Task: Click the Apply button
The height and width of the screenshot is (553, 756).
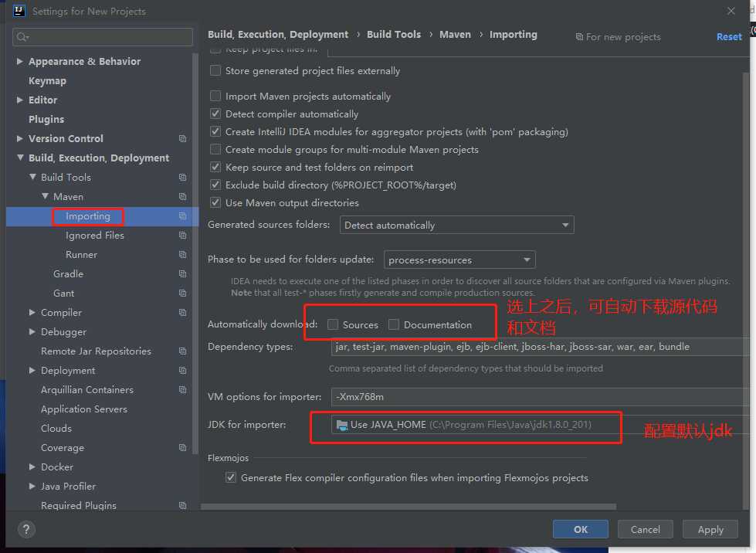Action: 710,529
